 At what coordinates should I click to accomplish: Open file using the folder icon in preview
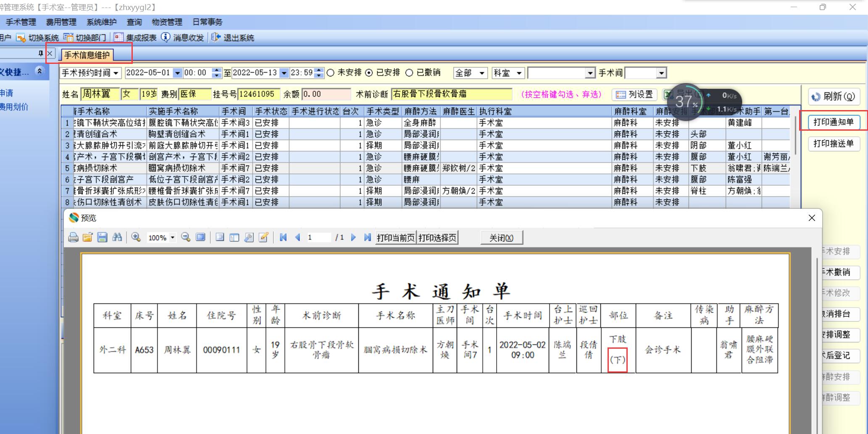[x=87, y=237]
